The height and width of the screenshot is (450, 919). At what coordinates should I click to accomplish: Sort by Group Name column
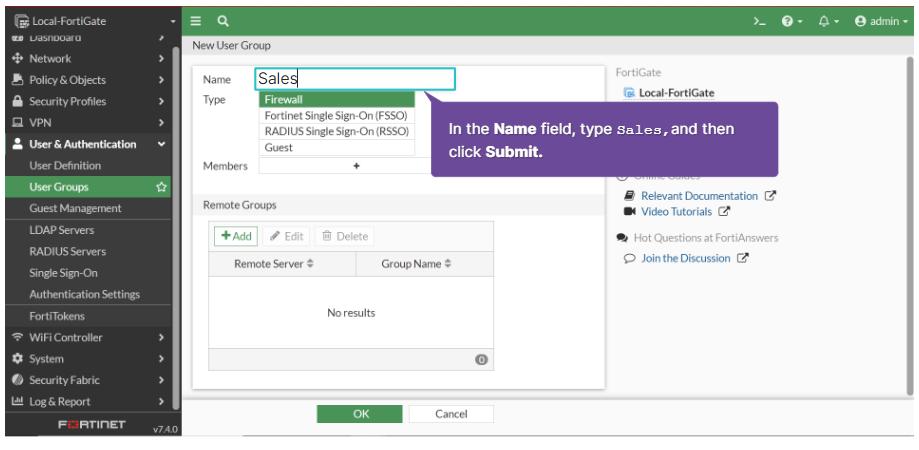pos(424,264)
